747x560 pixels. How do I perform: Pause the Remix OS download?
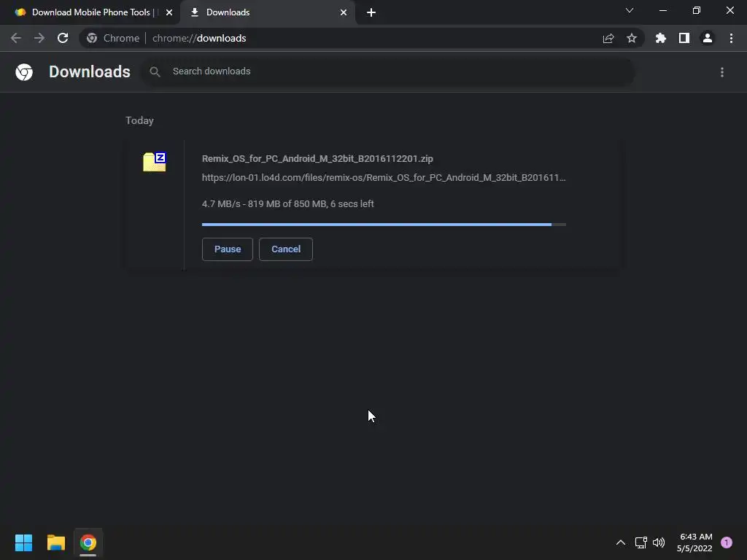pyautogui.click(x=228, y=249)
